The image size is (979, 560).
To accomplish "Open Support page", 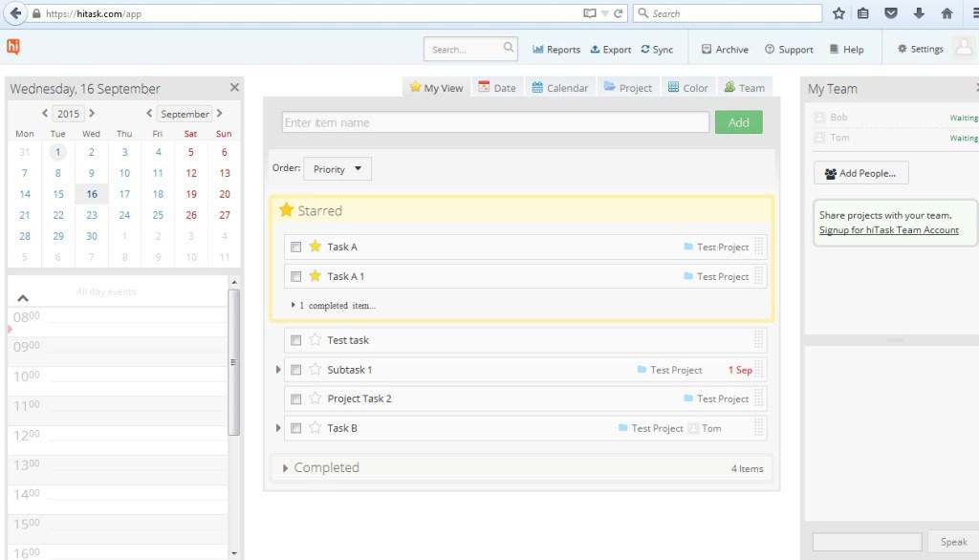I will (789, 50).
